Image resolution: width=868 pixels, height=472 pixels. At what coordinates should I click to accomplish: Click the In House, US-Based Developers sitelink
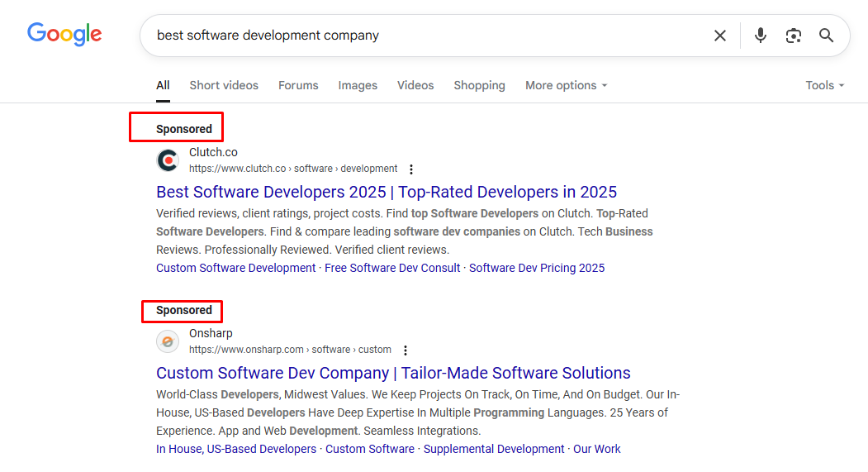coord(236,450)
